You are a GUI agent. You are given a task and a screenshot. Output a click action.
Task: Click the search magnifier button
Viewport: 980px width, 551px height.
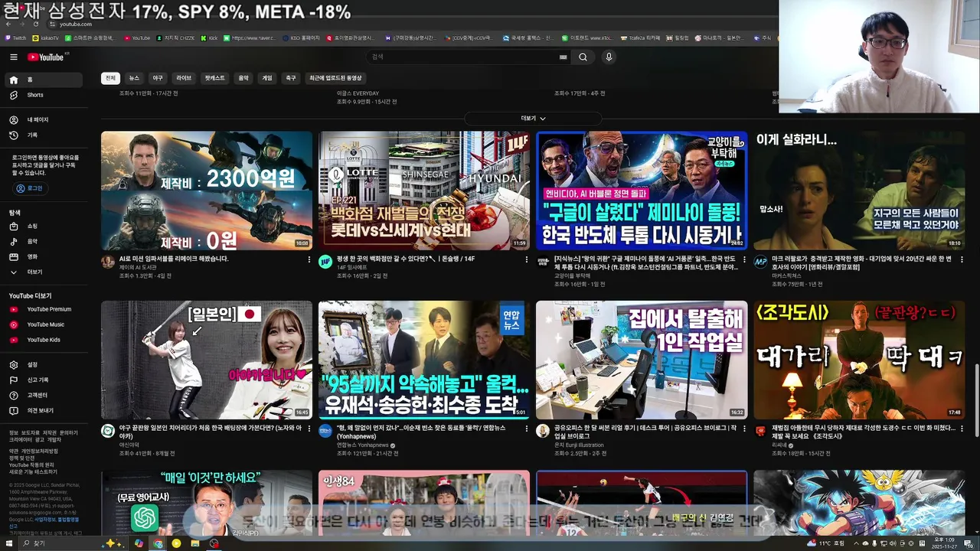click(583, 57)
